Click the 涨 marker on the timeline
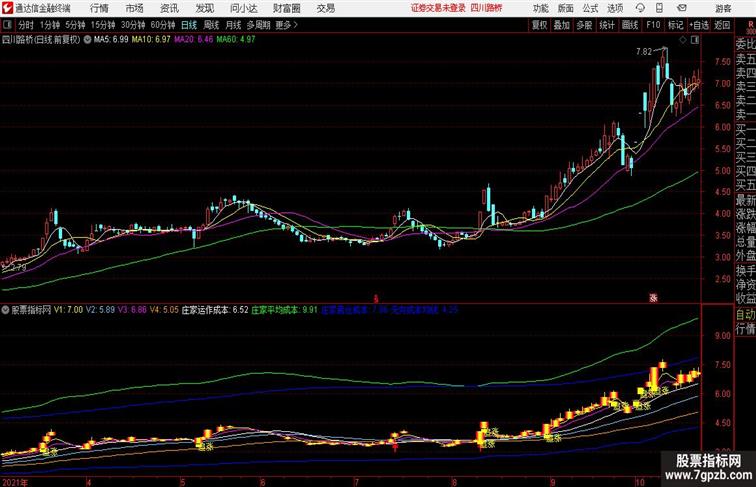 point(653,298)
